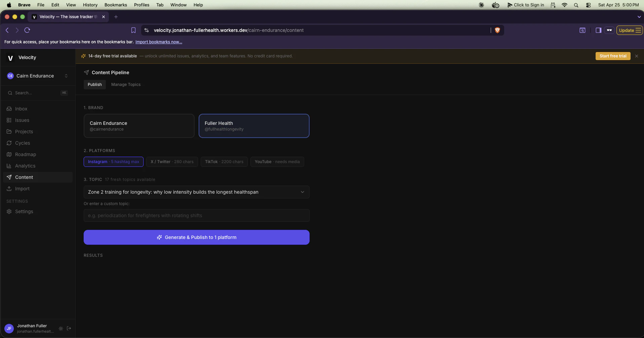This screenshot has width=644, height=338.
Task: Open the Bookmarks menu
Action: tap(116, 5)
